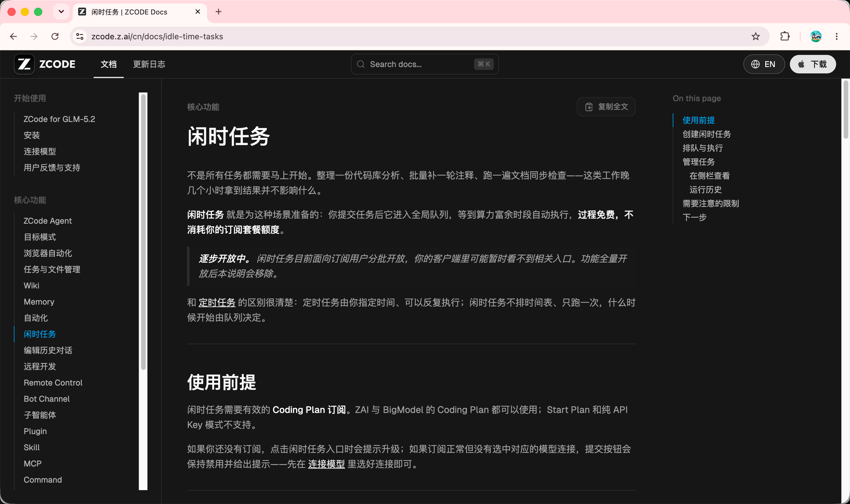Open the 更新日志 navigation tab
This screenshot has width=850, height=504.
point(149,64)
